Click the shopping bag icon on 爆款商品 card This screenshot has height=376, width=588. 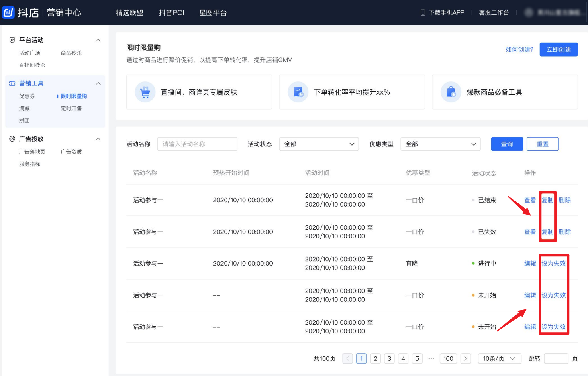point(451,92)
